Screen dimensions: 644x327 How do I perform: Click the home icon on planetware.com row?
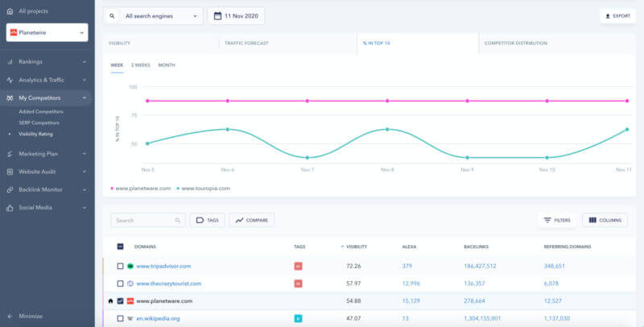tap(110, 301)
